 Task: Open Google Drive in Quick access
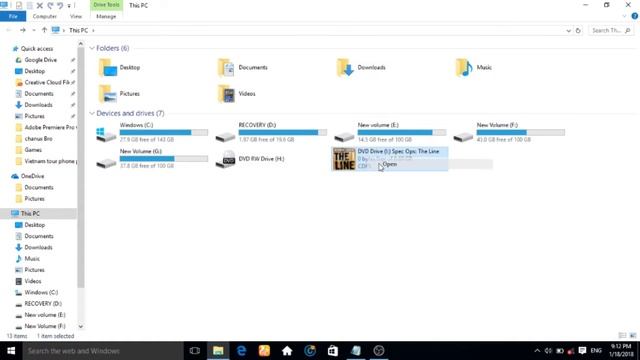40,60
